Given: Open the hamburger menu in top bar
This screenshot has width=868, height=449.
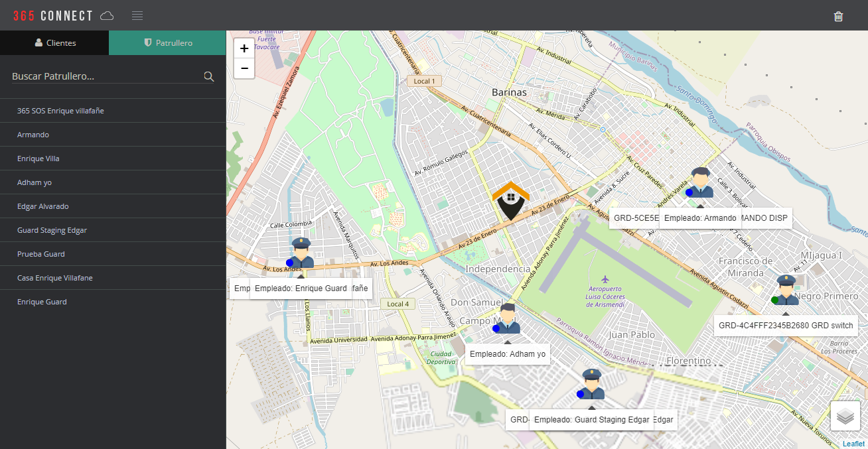Looking at the screenshot, I should point(137,16).
